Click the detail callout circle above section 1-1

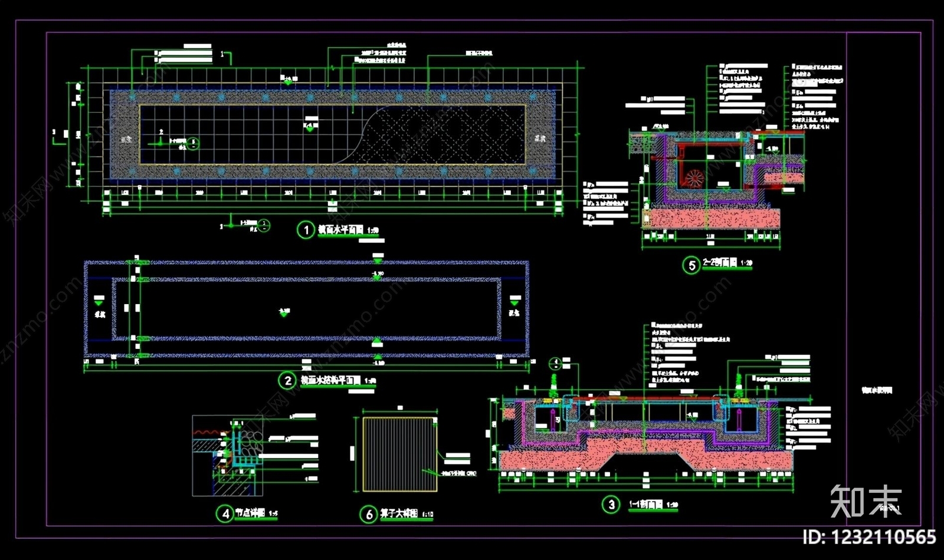click(x=555, y=364)
